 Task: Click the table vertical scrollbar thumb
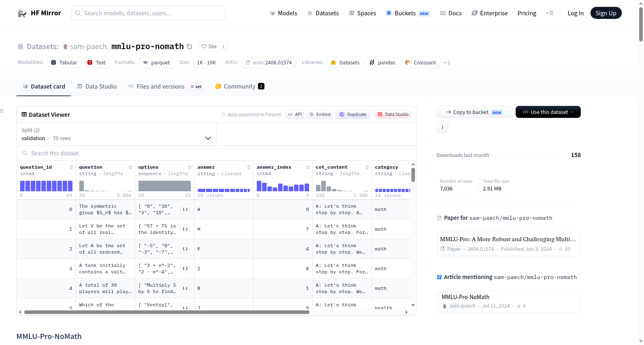413,175
